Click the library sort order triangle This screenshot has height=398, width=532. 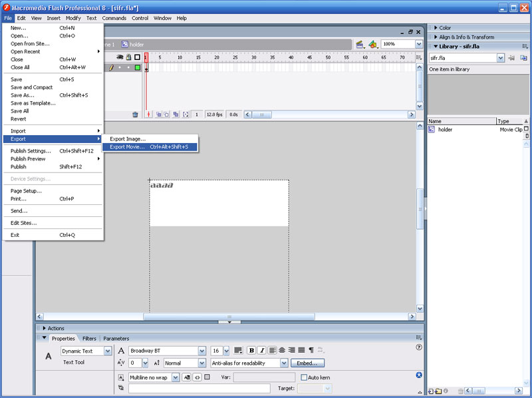(526, 121)
